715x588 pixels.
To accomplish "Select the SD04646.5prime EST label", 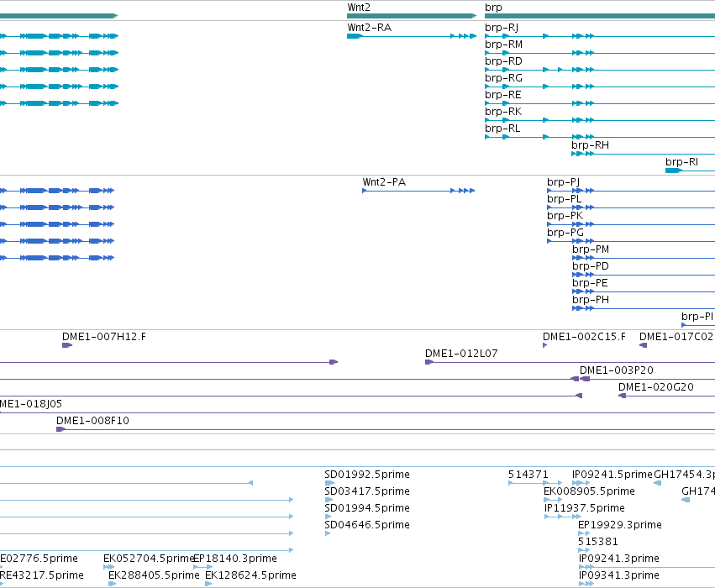I will [x=367, y=526].
